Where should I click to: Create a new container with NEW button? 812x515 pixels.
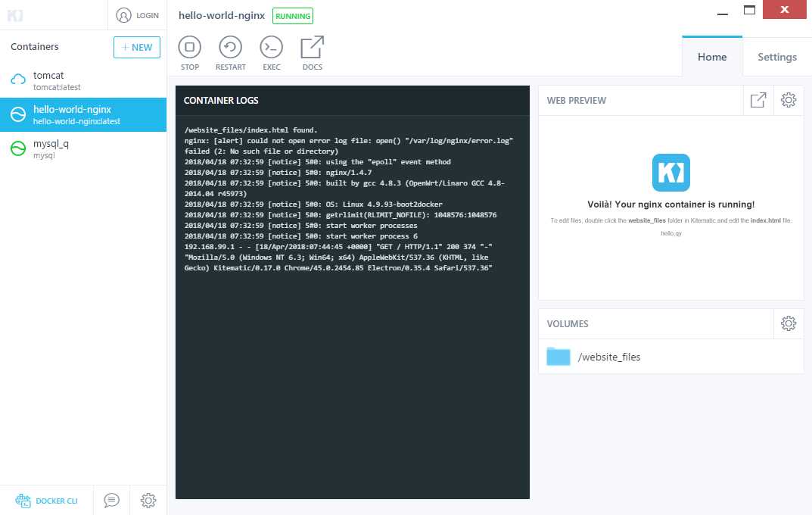point(137,47)
